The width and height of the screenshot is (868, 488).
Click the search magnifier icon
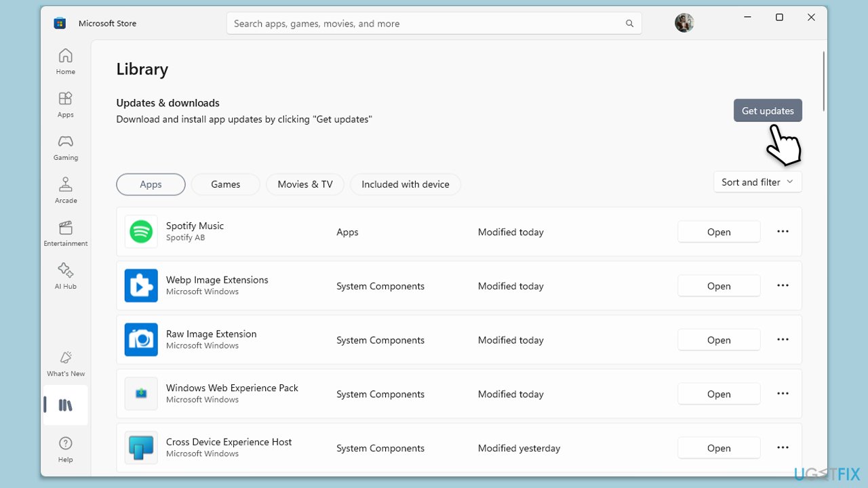click(630, 24)
